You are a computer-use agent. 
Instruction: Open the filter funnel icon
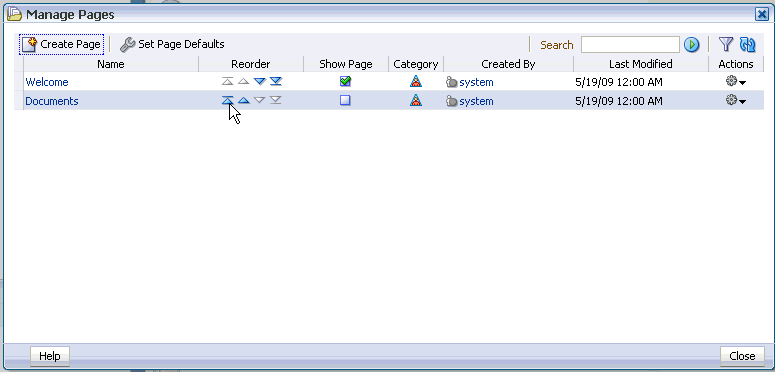(x=726, y=44)
